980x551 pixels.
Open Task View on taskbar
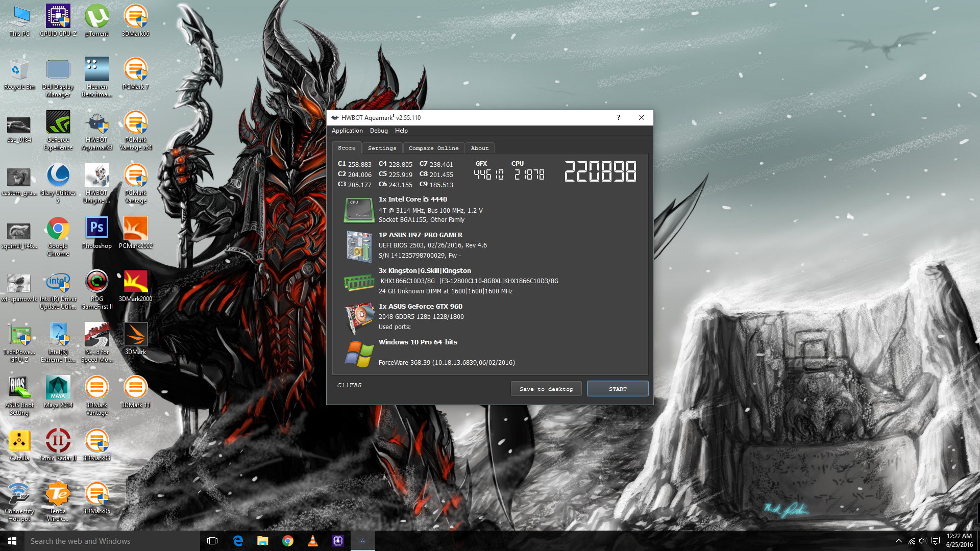(212, 541)
